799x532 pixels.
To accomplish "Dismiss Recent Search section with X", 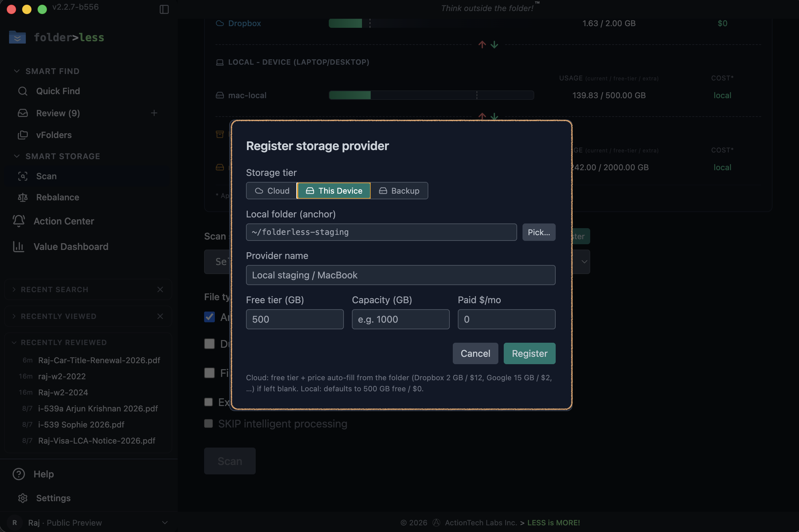I will [x=160, y=289].
